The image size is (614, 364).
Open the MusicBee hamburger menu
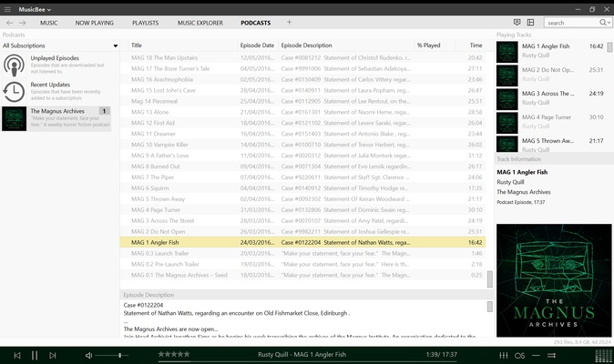(7, 9)
